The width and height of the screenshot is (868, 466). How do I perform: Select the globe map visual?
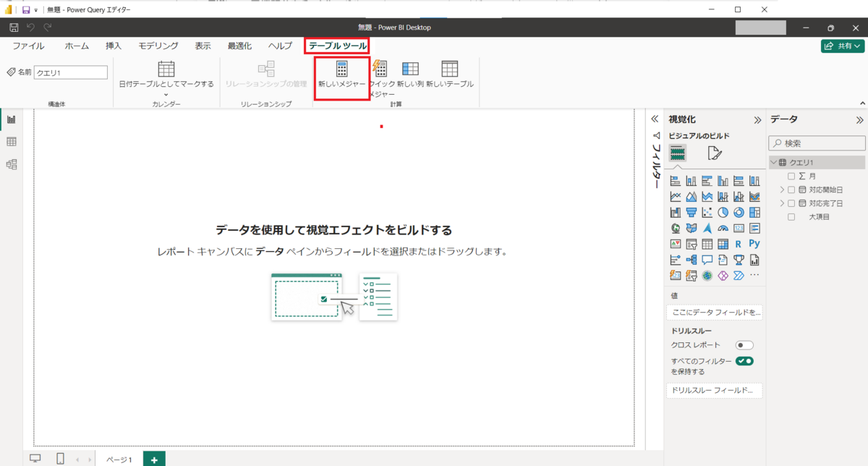(675, 228)
